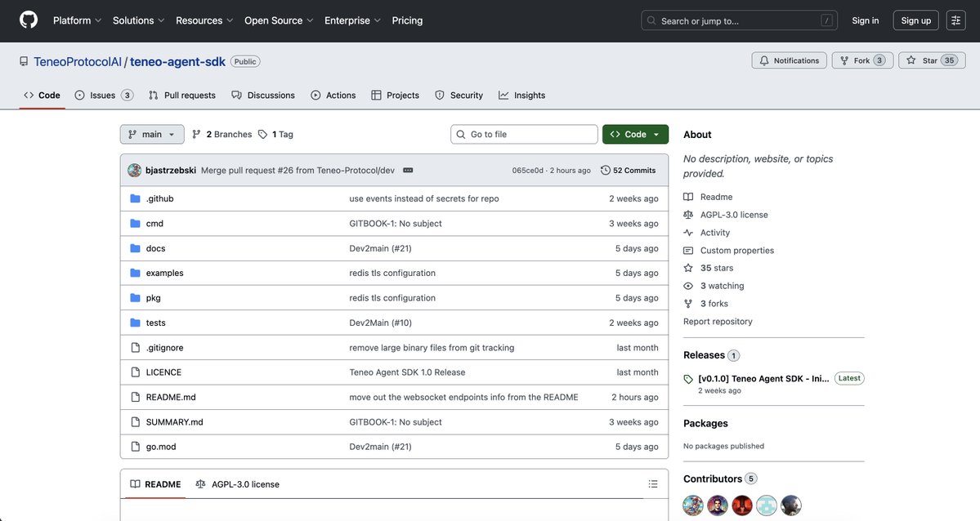Open commit hash 065ce0d

(x=527, y=170)
